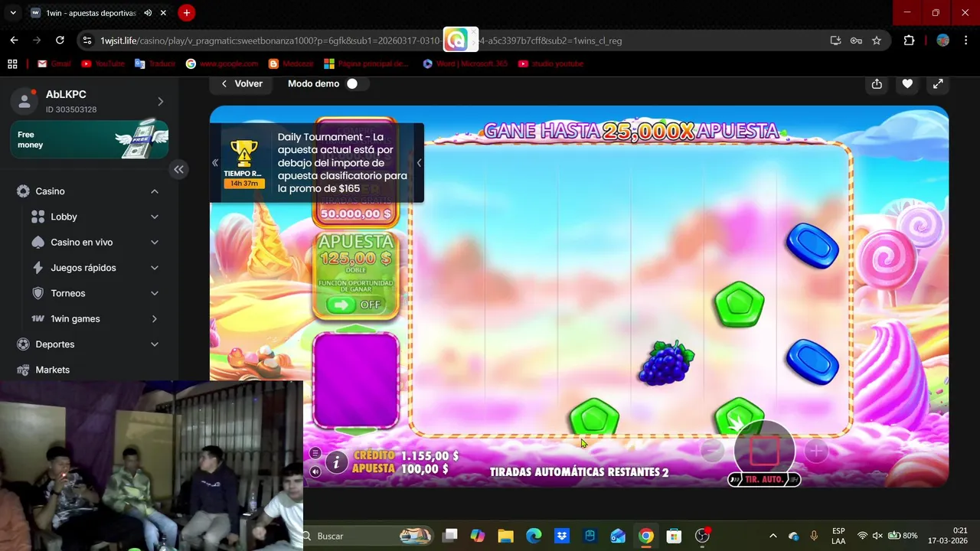Expand the Deportes section

click(x=155, y=344)
